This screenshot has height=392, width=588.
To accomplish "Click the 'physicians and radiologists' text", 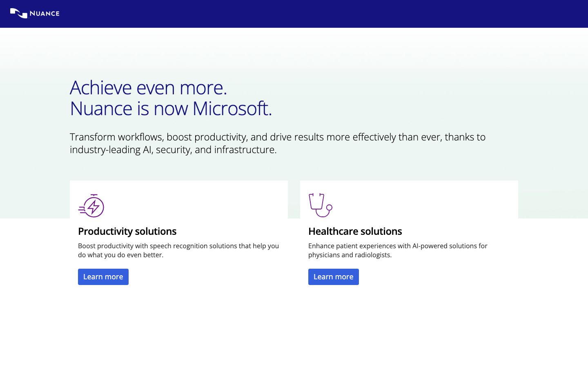I will (x=350, y=255).
